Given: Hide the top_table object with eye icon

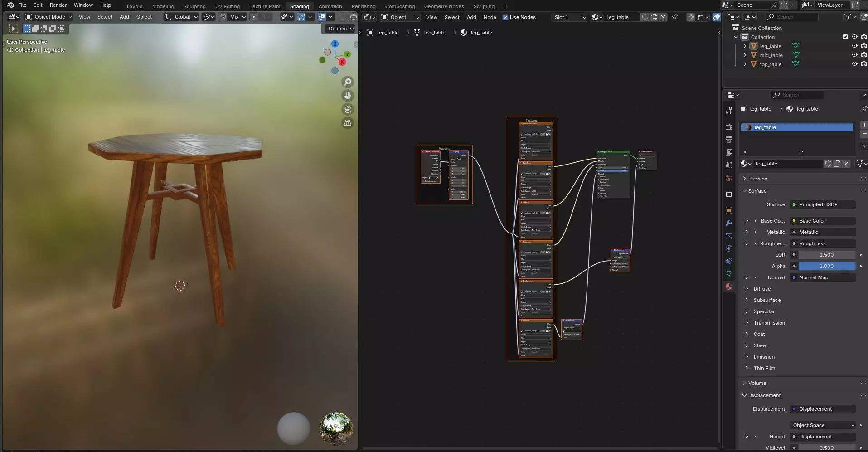Looking at the screenshot, I should coord(854,64).
